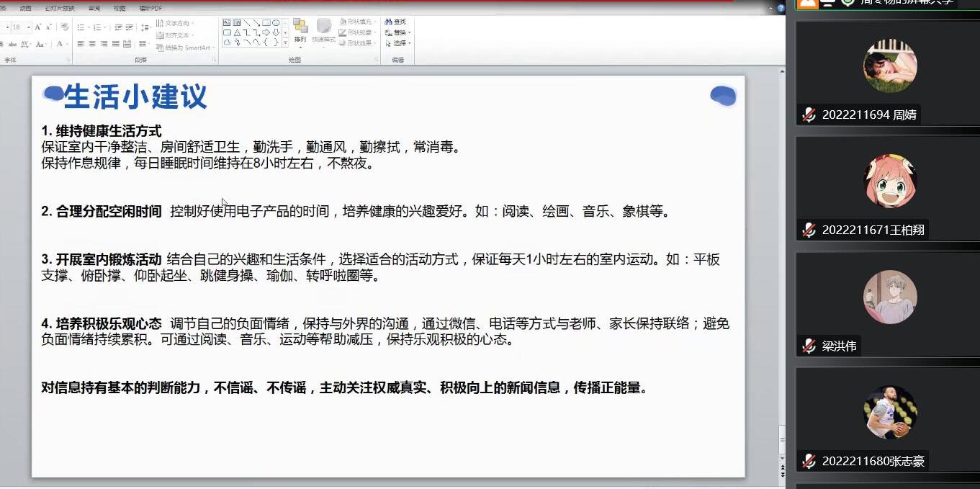Expand the shapes gallery more arrow
Screen dimensions: 980x489
pos(285,42)
